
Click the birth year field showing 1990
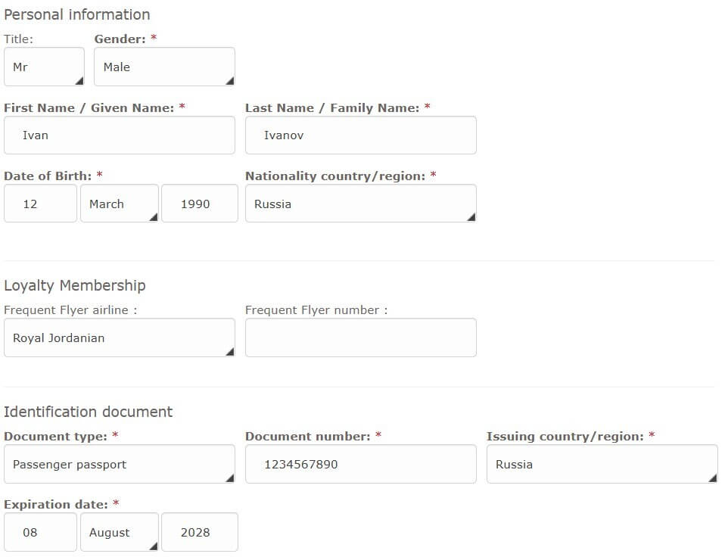200,204
